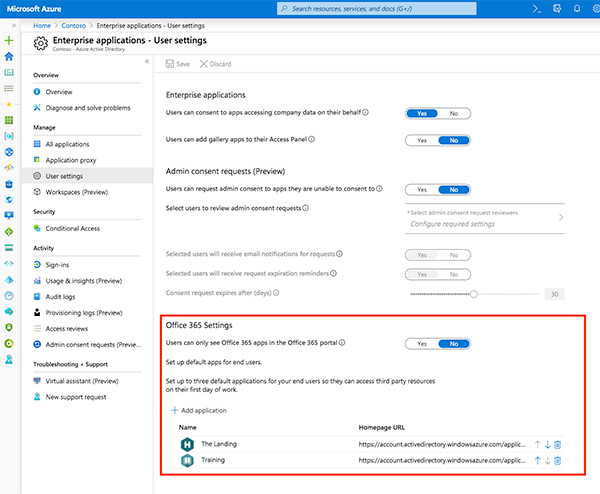Choose No for requesting admin consent

point(454,190)
